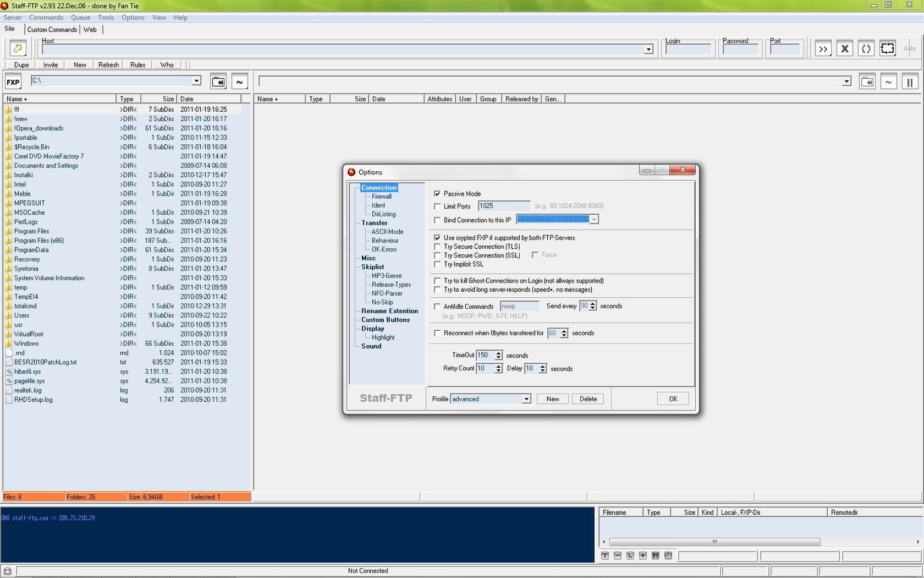Click the queue minus remove icon
The height and width of the screenshot is (578, 924).
[x=618, y=556]
